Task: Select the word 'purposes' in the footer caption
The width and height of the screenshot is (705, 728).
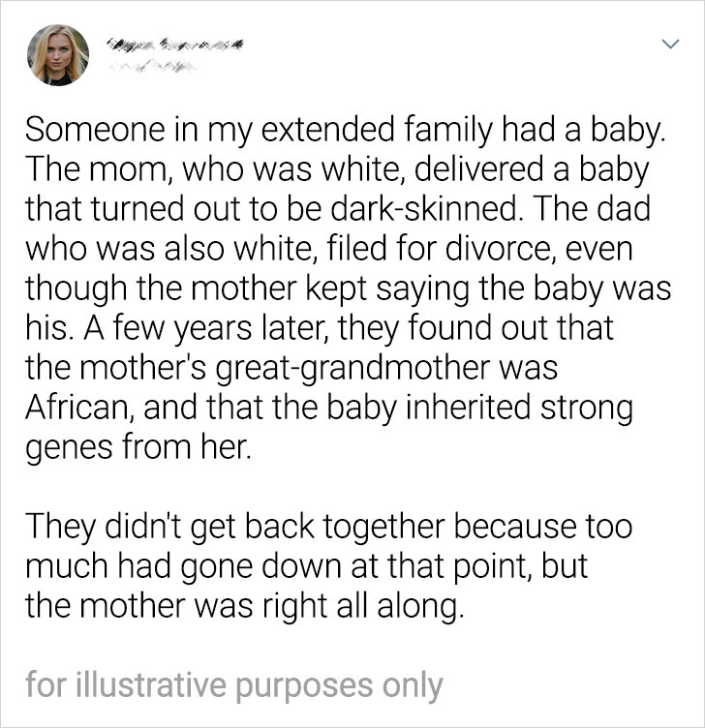Action: click(x=304, y=686)
